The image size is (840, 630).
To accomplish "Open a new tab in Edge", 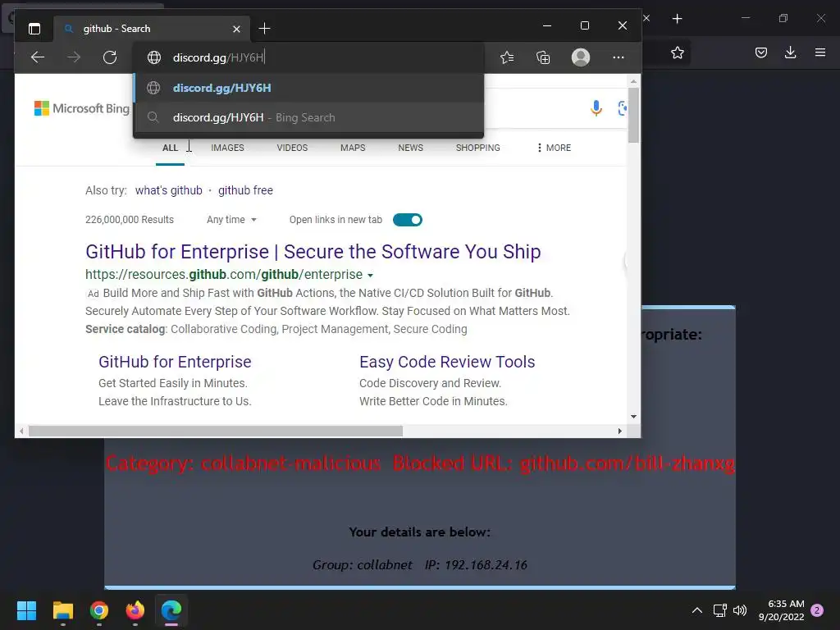I will (264, 29).
